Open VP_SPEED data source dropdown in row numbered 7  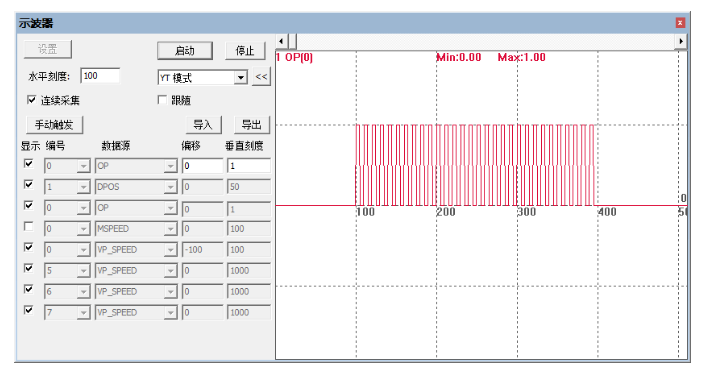click(x=170, y=313)
